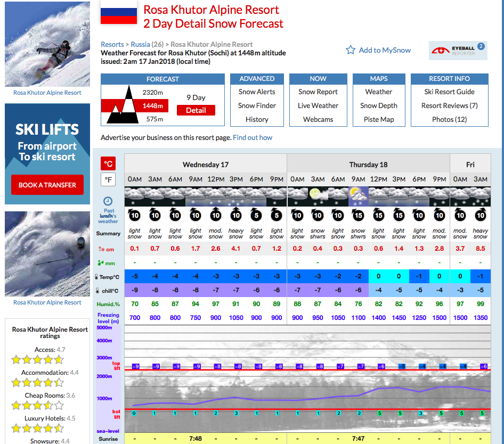Image resolution: width=504 pixels, height=444 pixels.
Task: Click the Wednesday 17 day header
Action: coord(206,165)
